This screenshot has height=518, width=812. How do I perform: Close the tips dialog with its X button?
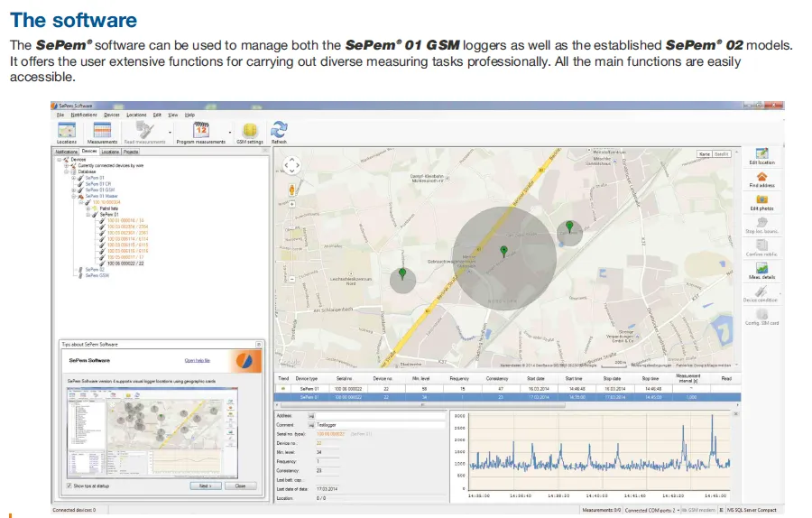click(x=258, y=345)
